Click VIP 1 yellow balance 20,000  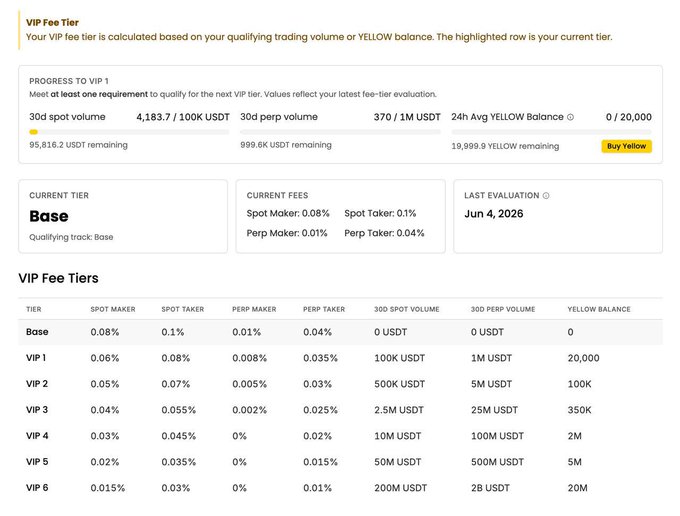coord(583,358)
